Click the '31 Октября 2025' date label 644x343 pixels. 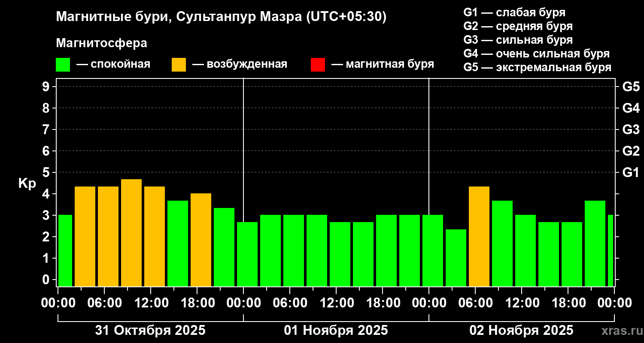(x=150, y=331)
